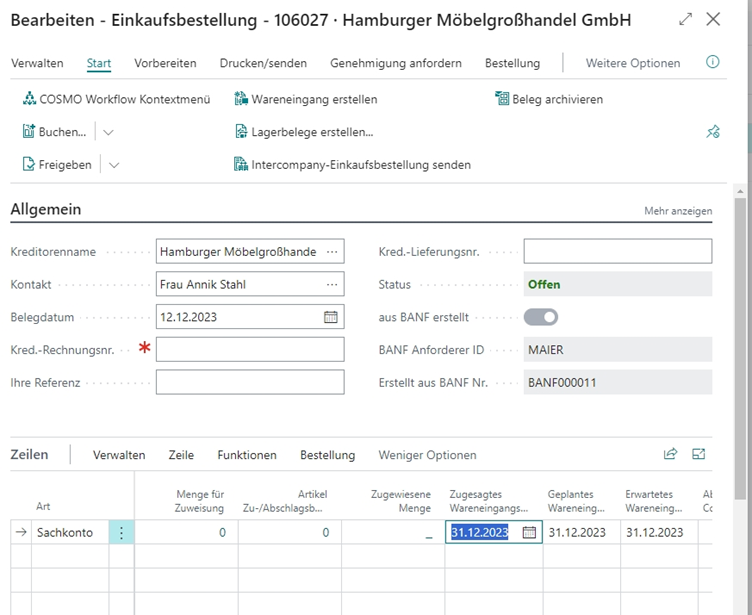This screenshot has height=615, width=752.
Task: Click Wareneingang erstellen action
Action: [x=305, y=100]
